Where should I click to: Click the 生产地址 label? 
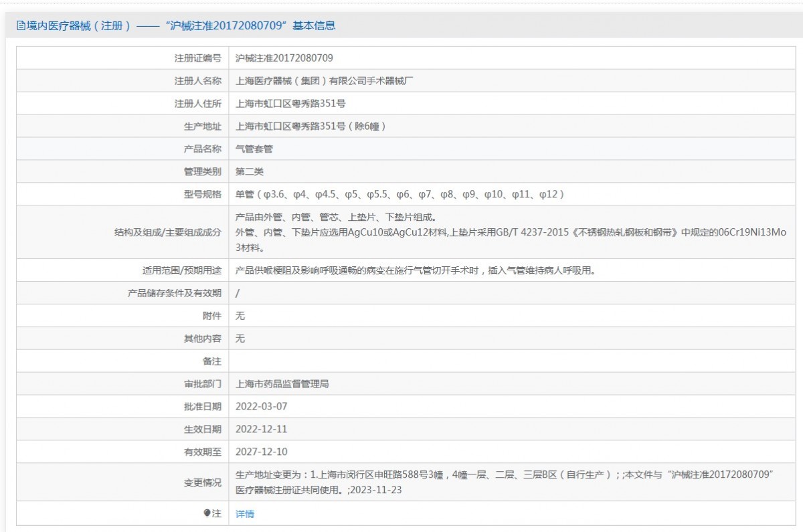(203, 126)
